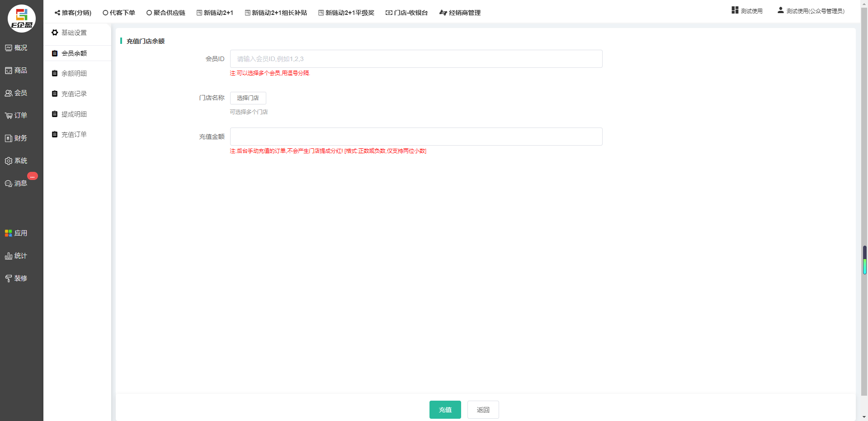Click the E企盈 logo icon
Screen dimensions: 868x421
pos(21,19)
